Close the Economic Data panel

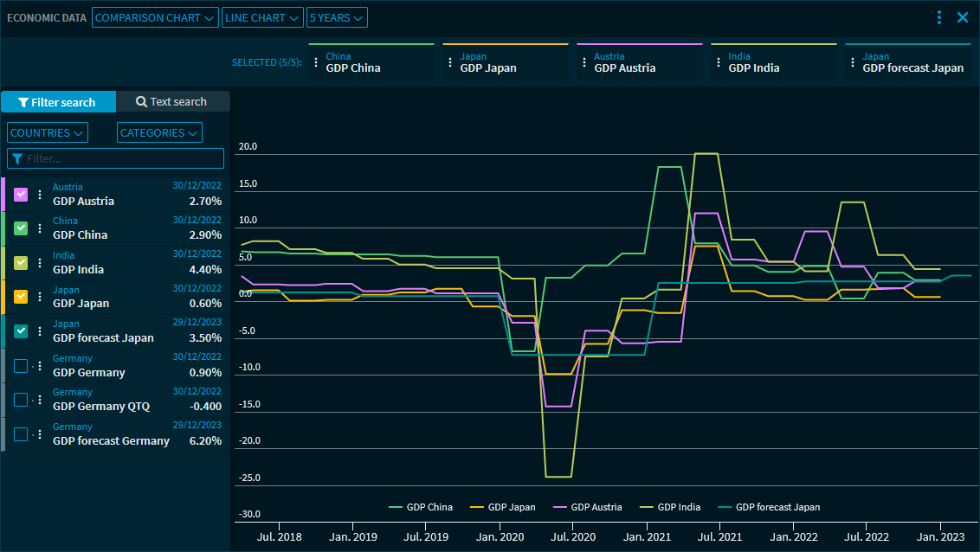[963, 17]
